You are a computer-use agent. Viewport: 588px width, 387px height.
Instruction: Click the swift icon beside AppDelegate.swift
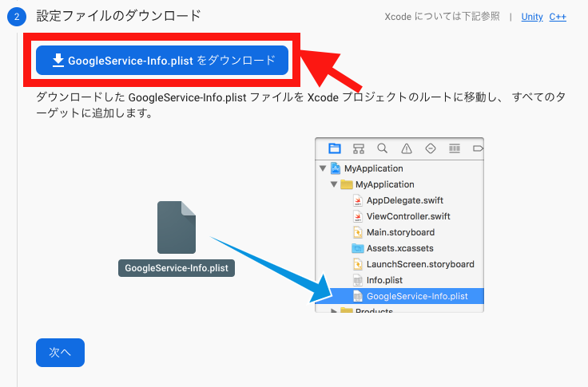[x=358, y=200]
